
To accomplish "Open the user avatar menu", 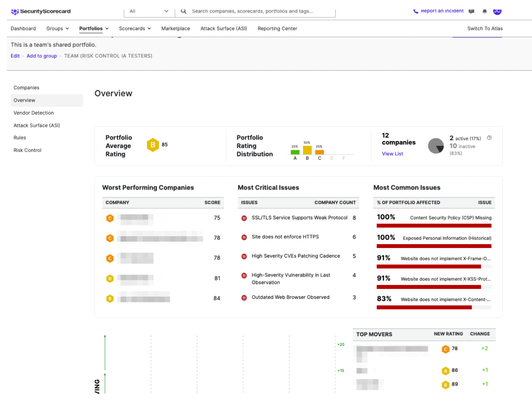I will pos(497,11).
